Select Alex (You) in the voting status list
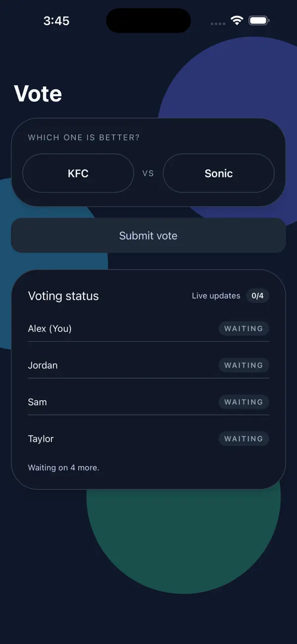The image size is (297, 644). pos(49,328)
